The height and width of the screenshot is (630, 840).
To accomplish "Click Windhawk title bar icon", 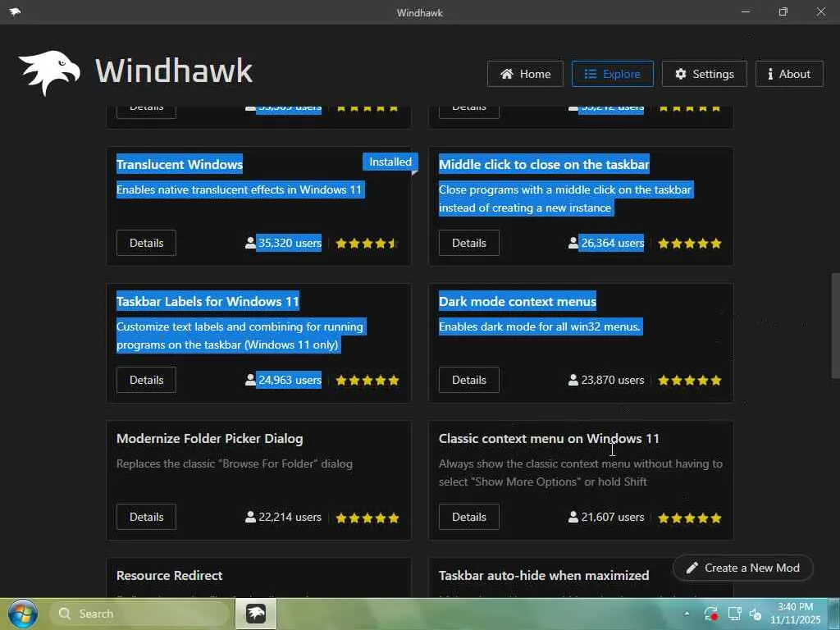I will (x=15, y=11).
